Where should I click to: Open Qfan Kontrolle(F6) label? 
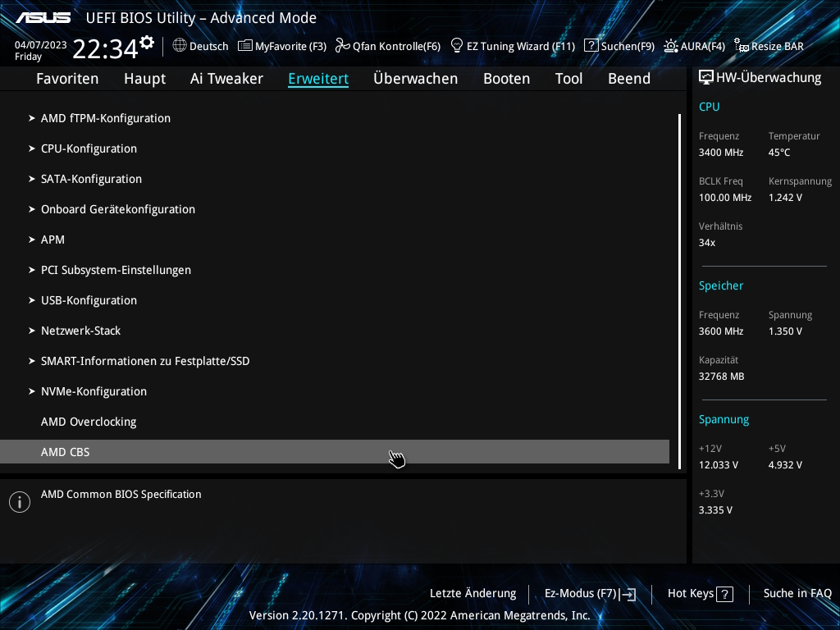point(396,47)
